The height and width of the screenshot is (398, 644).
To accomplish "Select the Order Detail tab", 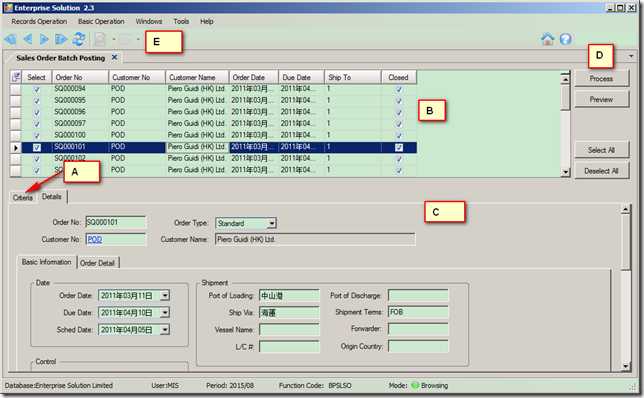I will (98, 263).
